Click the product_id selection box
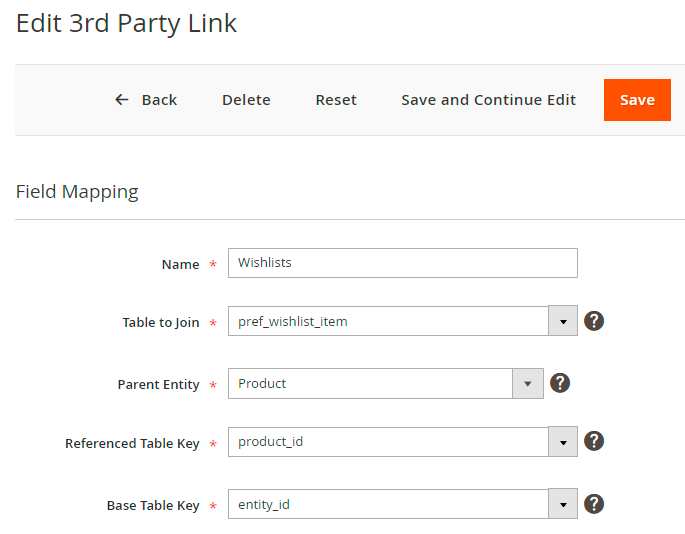The image size is (685, 534). point(388,442)
